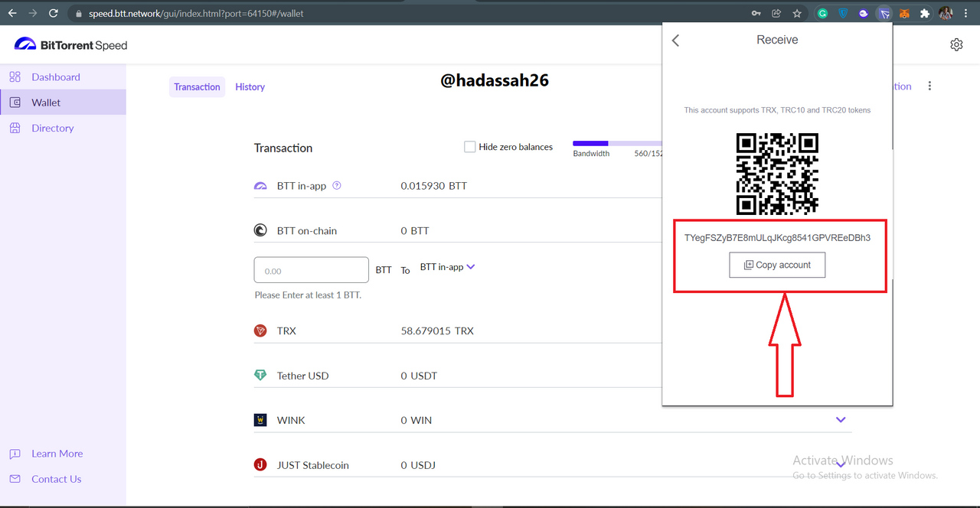This screenshot has width=980, height=508.
Task: Open the MetaMask fox extension
Action: [905, 14]
